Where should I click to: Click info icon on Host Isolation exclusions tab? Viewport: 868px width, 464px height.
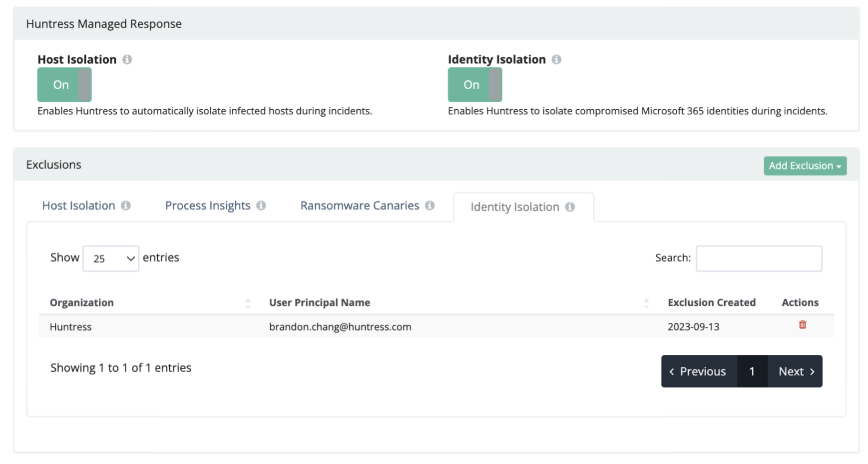(x=126, y=206)
